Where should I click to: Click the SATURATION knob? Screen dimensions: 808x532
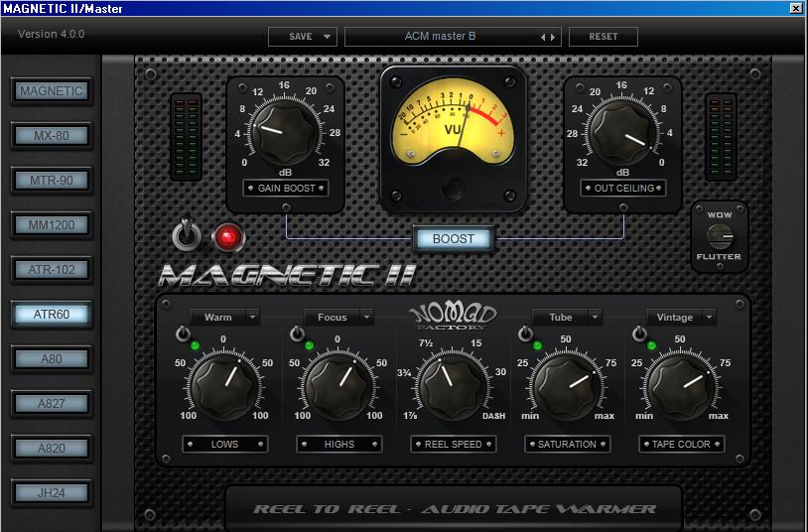click(x=567, y=385)
